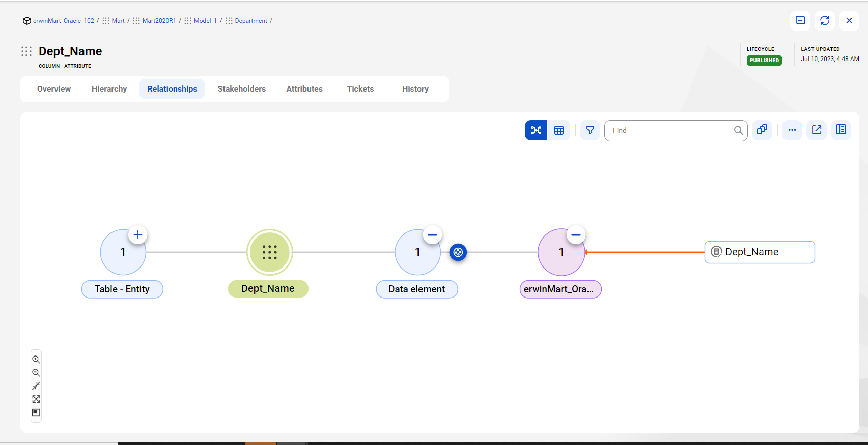Screen dimensions: 868x445
Task: Click the data element icon inside Dept_Name box
Action: coord(716,252)
